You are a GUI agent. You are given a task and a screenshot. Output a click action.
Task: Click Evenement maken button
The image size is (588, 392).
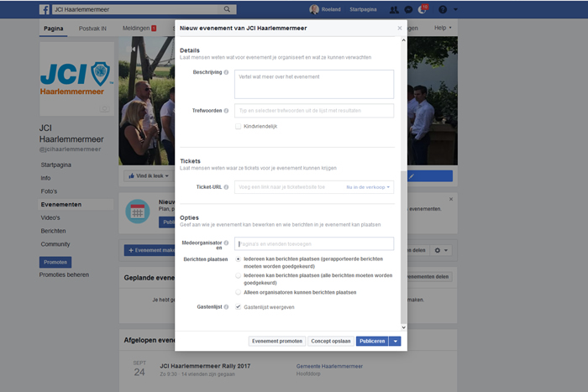150,250
